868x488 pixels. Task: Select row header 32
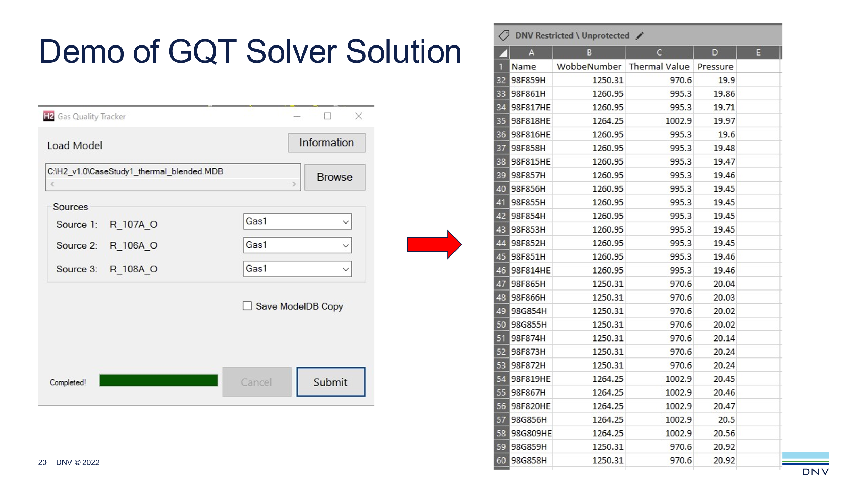(501, 80)
